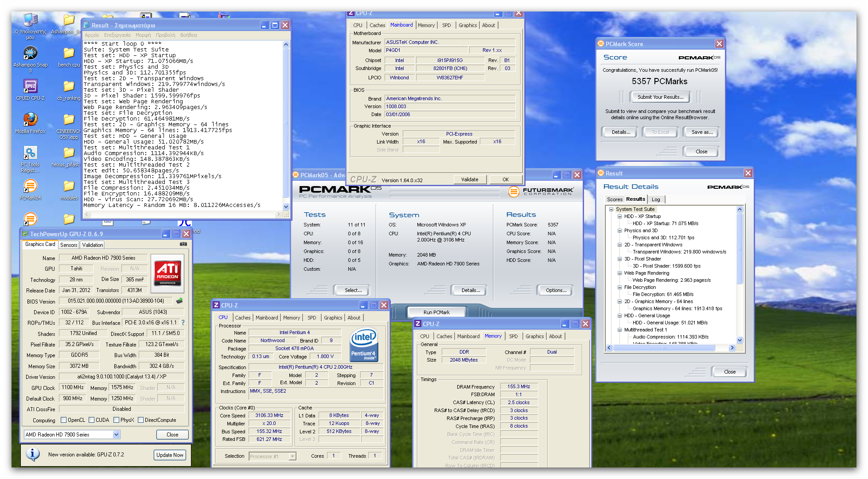Launch the CPUID CPU-Z desktop shortcut
The height and width of the screenshot is (479, 868).
[30, 90]
